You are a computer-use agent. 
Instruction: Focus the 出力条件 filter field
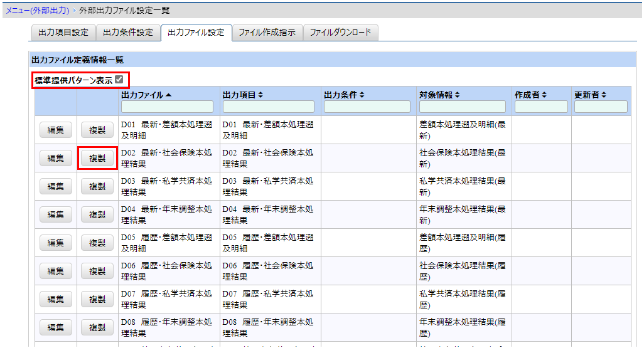click(367, 107)
